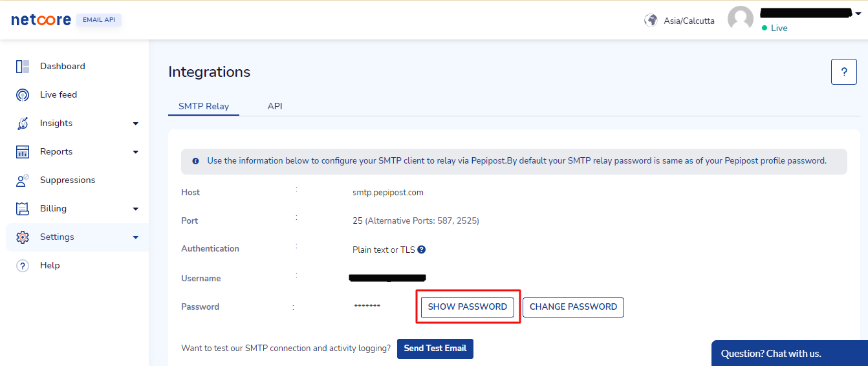Viewport: 868px width, 366px height.
Task: Click the Integrations page heading
Action: coord(210,72)
